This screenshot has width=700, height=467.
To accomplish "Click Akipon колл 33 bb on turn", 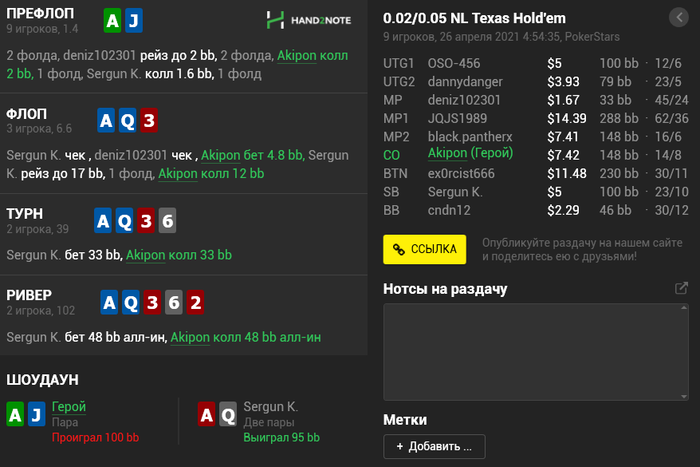I will (179, 255).
